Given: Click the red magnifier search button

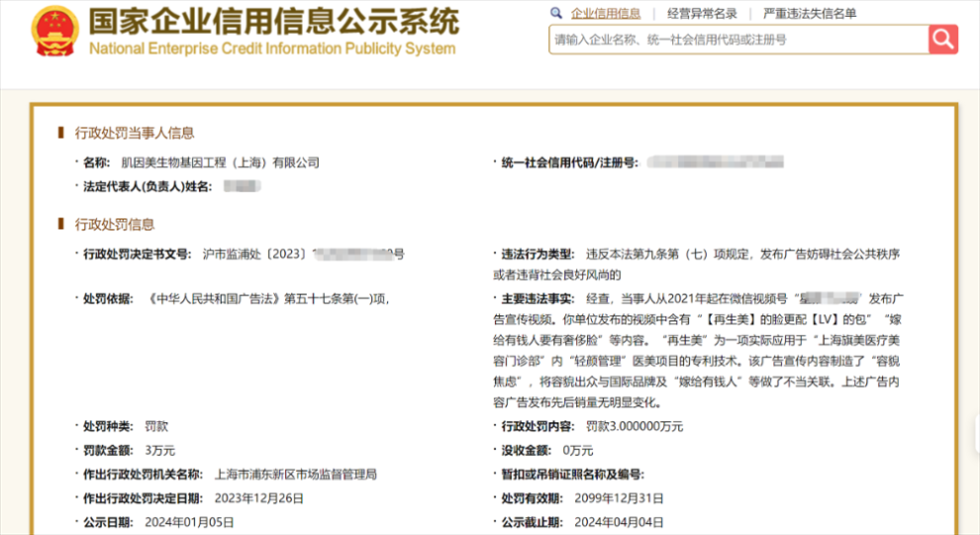Looking at the screenshot, I should coord(942,40).
